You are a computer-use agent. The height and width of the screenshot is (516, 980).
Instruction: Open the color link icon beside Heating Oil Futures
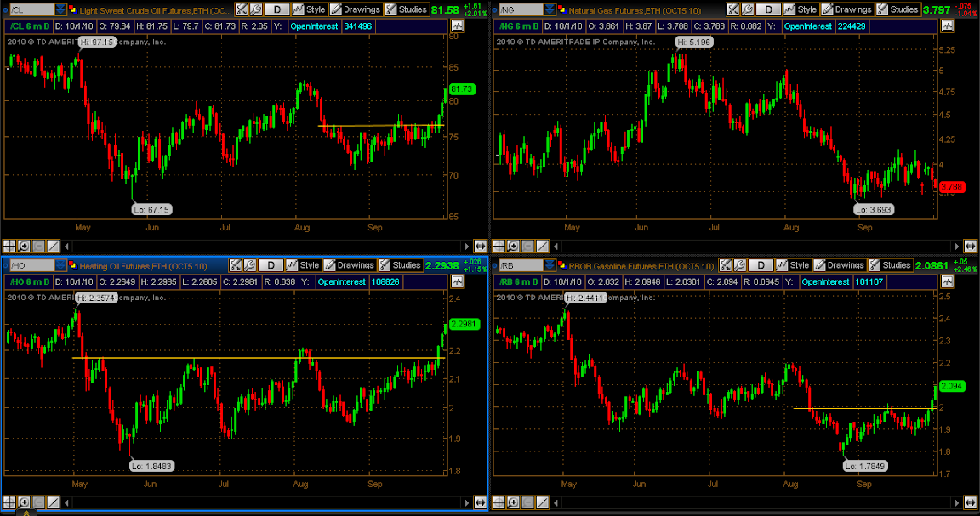pyautogui.click(x=72, y=265)
